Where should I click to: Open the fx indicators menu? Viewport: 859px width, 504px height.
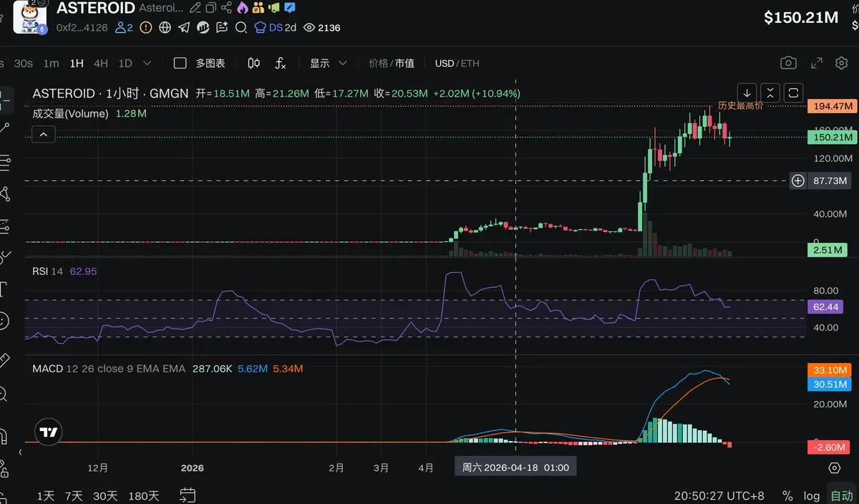point(281,63)
